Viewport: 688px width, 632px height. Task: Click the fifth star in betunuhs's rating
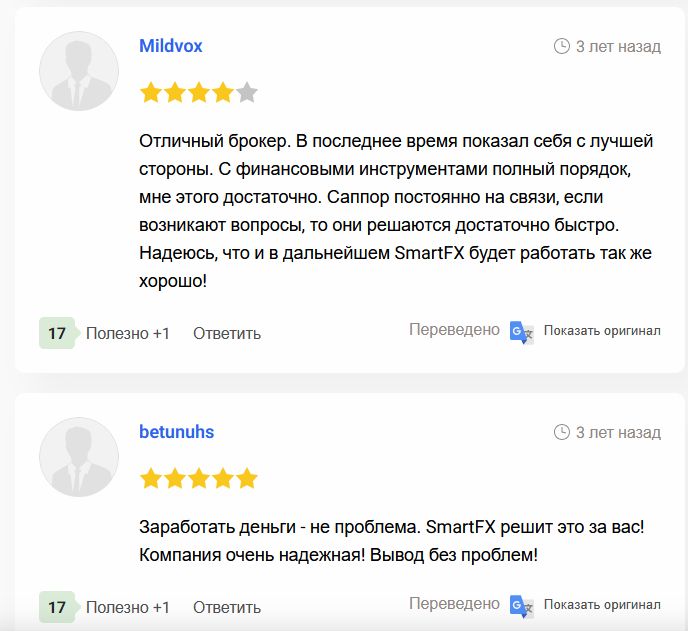[247, 478]
